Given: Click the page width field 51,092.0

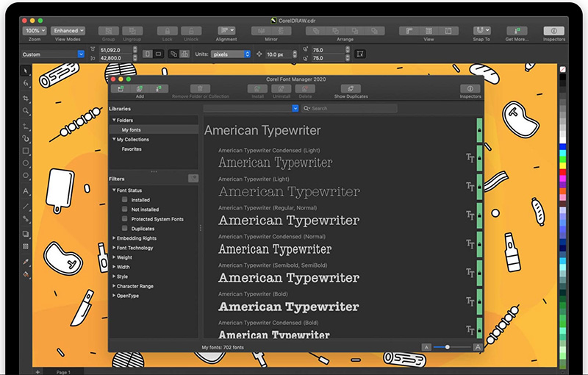Looking at the screenshot, I should [x=115, y=50].
